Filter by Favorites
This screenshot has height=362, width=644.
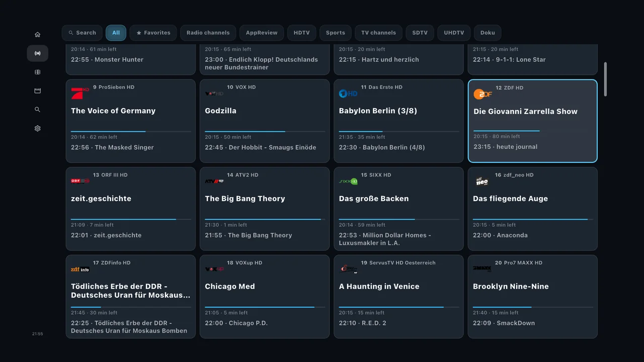click(x=153, y=33)
